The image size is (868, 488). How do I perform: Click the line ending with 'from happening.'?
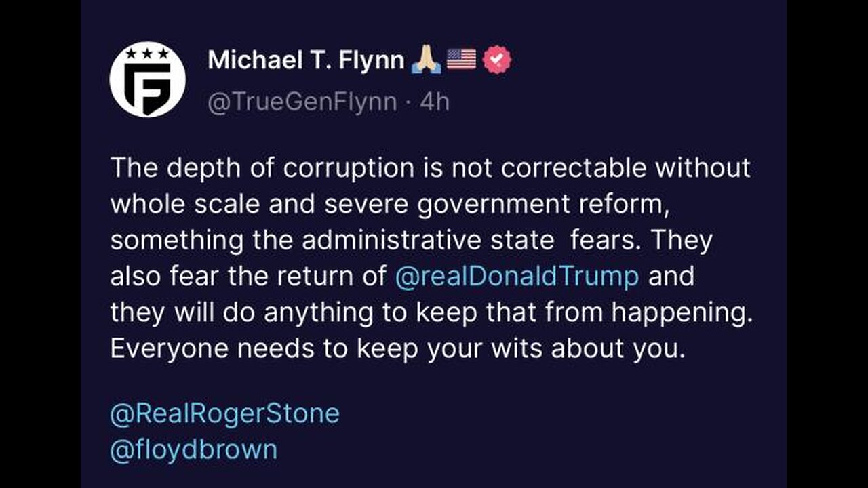click(432, 313)
